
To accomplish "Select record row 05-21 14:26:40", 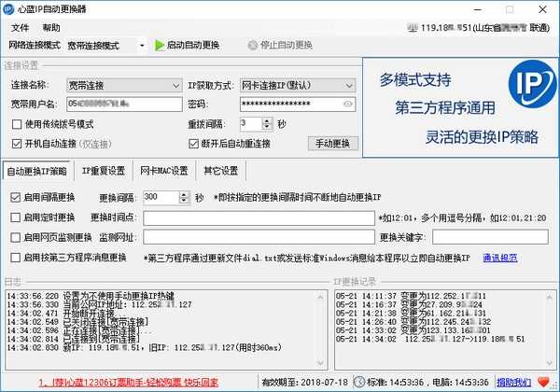I will click(x=413, y=322).
